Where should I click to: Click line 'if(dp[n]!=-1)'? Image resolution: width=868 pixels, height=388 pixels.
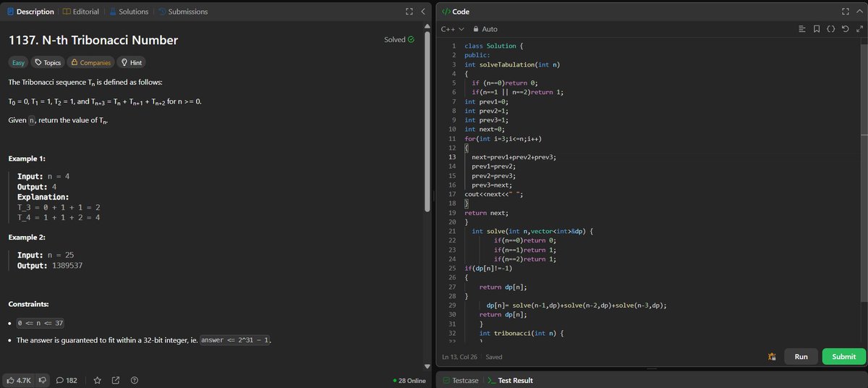(488, 267)
